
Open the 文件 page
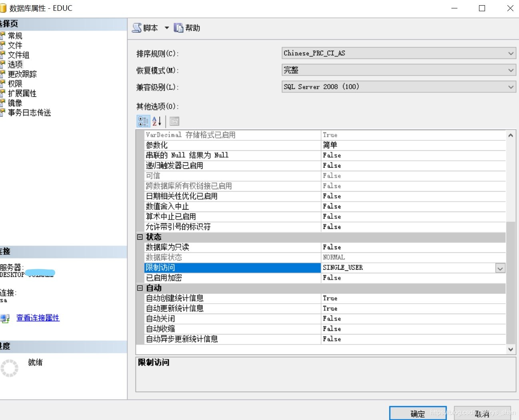click(15, 45)
